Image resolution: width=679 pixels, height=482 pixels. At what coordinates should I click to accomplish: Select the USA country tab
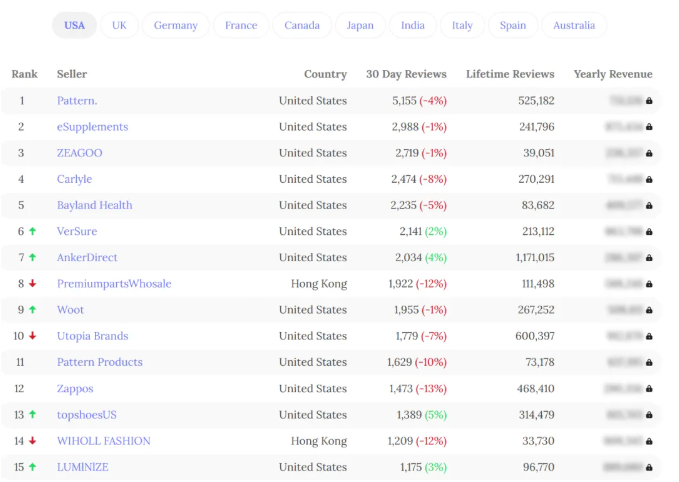(x=74, y=25)
